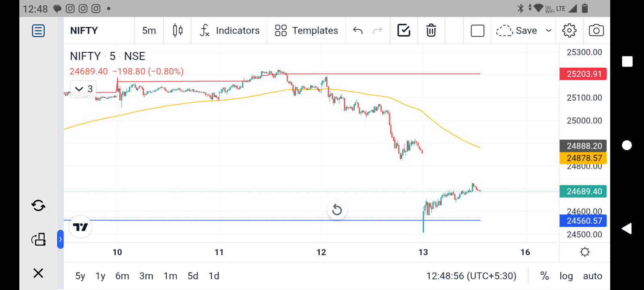This screenshot has height=290, width=644.
Task: Click the TradingView logo badge
Action: click(80, 227)
